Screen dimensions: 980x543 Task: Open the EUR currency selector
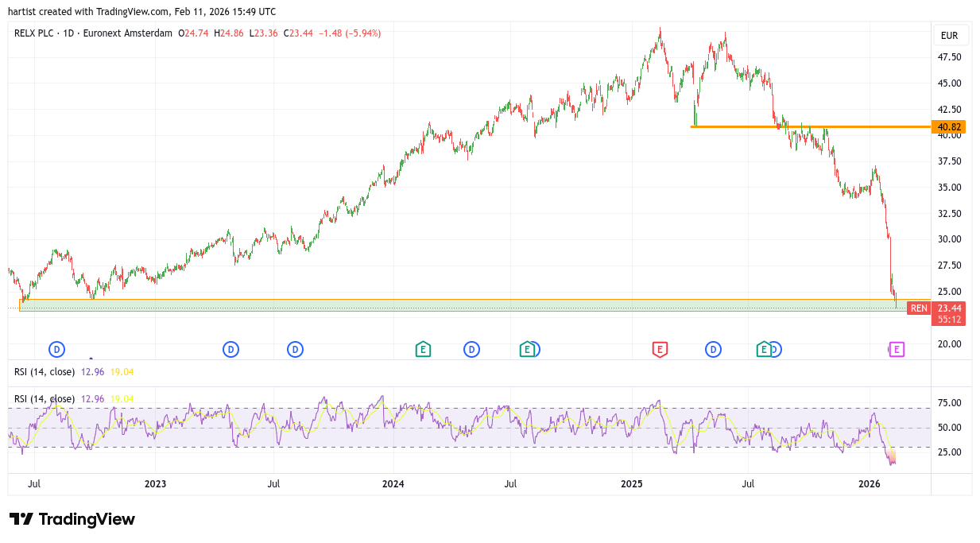coord(949,36)
